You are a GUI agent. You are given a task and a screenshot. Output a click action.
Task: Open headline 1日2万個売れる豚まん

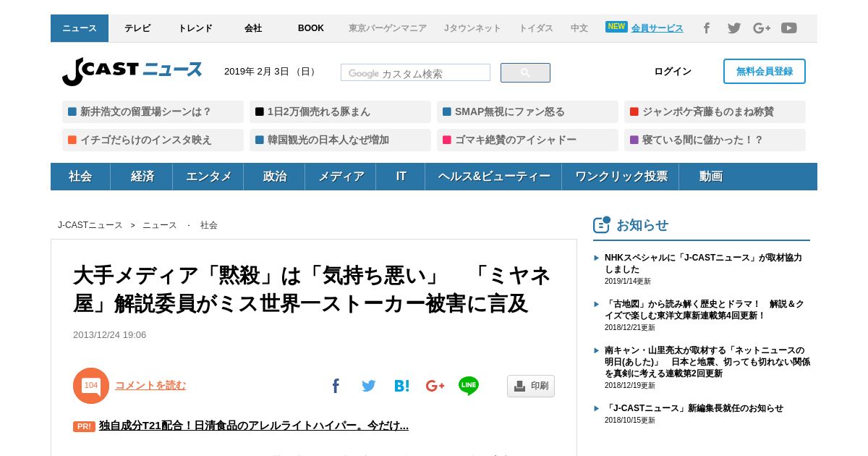[x=340, y=112]
